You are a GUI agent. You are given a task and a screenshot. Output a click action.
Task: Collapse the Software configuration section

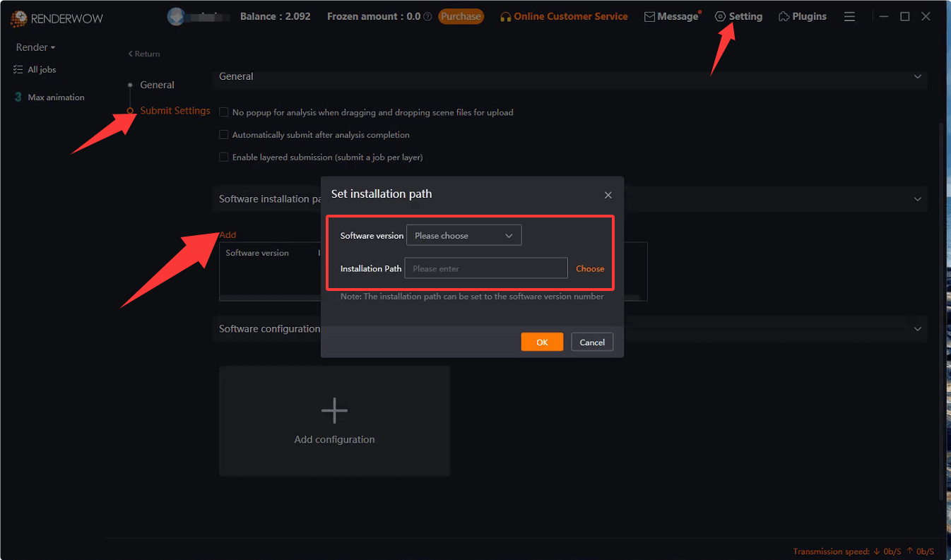point(917,328)
